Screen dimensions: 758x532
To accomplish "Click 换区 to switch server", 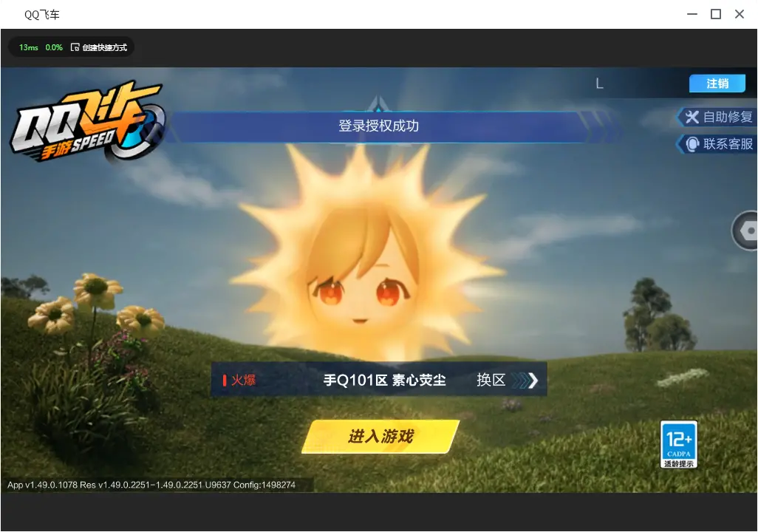I will click(491, 380).
